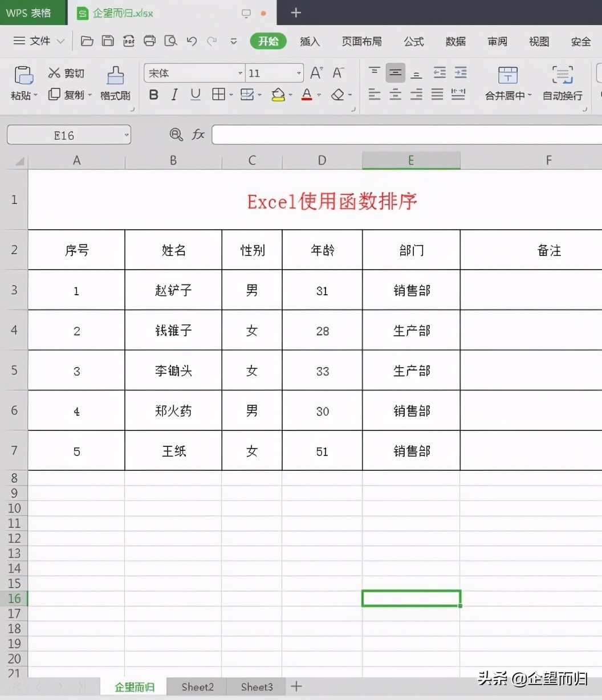Align text left horizontally
Viewport: 602px width, 700px height.
point(375,95)
